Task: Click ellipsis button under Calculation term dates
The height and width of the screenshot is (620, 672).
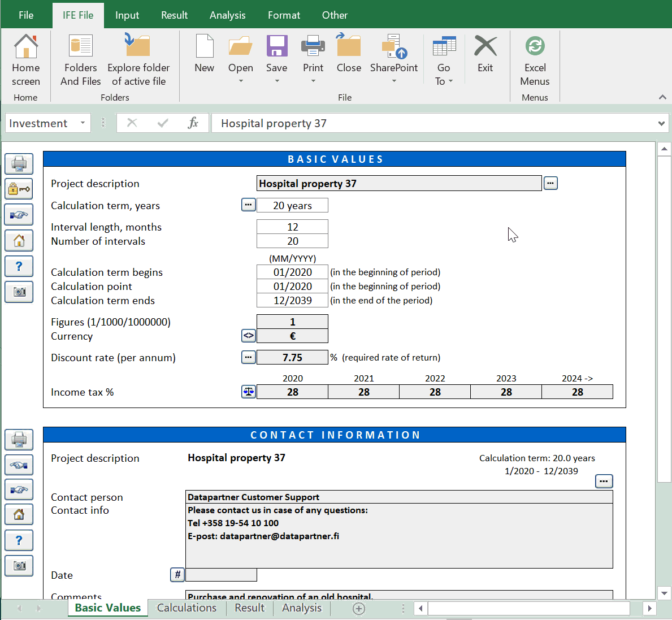Action: (x=604, y=481)
